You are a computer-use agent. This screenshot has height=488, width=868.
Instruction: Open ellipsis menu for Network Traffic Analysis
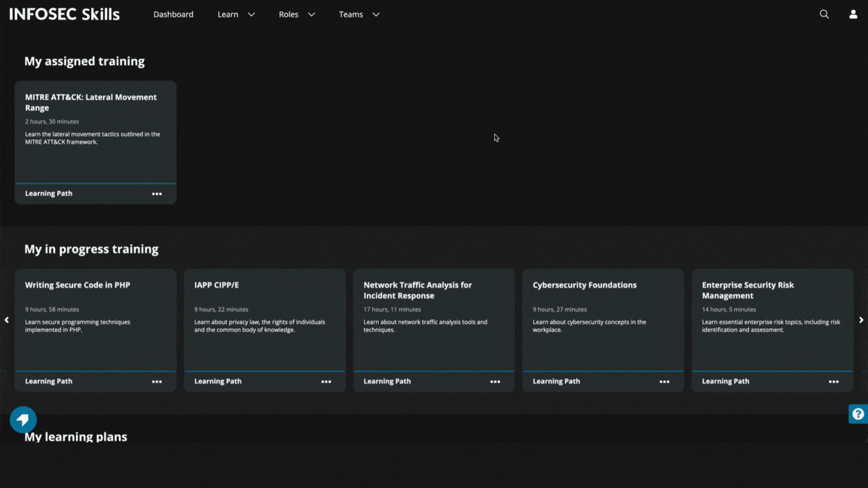[x=495, y=382]
